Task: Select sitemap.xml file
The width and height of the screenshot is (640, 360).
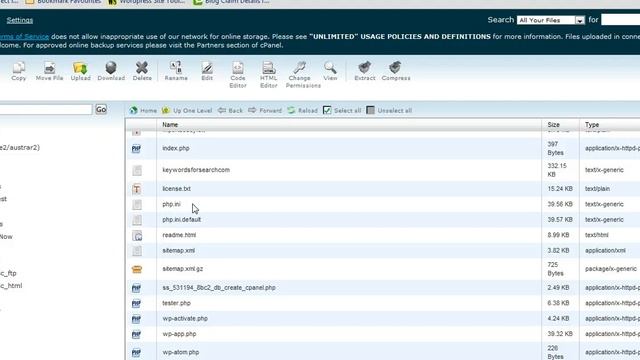Action: pos(178,251)
